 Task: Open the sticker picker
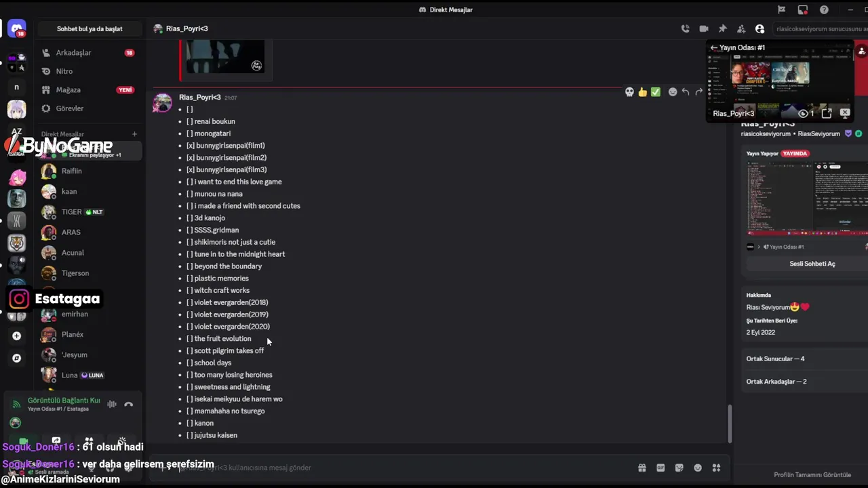(x=679, y=468)
